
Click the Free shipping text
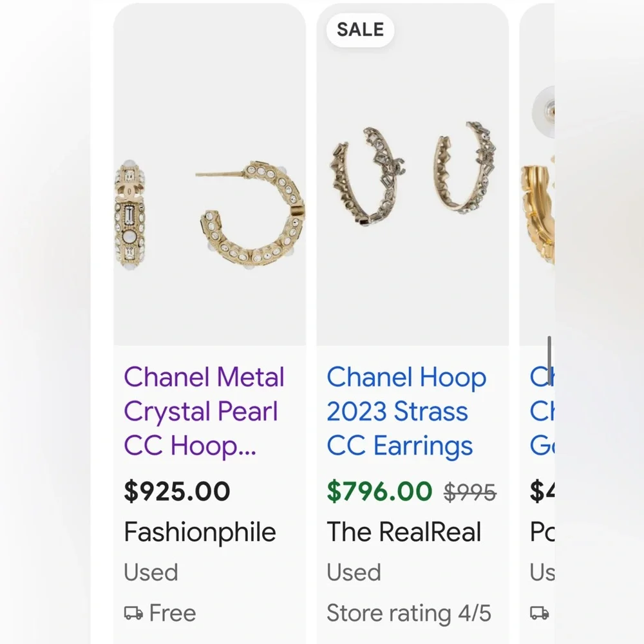[171, 613]
